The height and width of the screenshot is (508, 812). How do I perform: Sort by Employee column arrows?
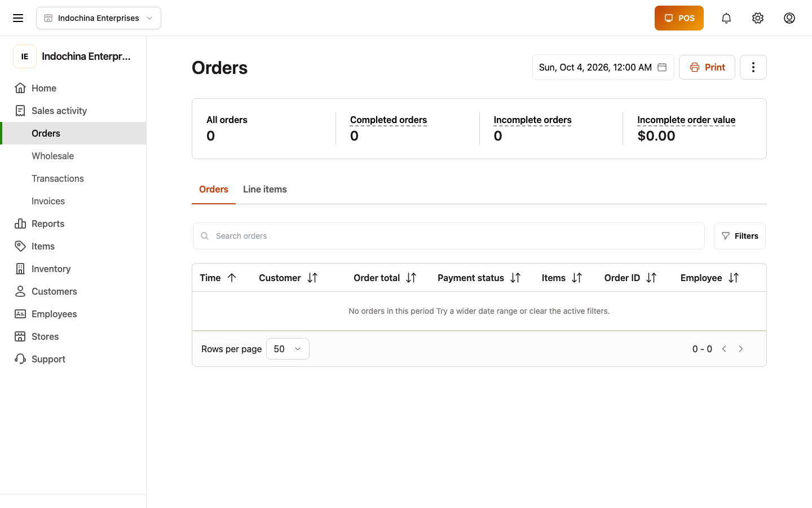[x=734, y=278]
